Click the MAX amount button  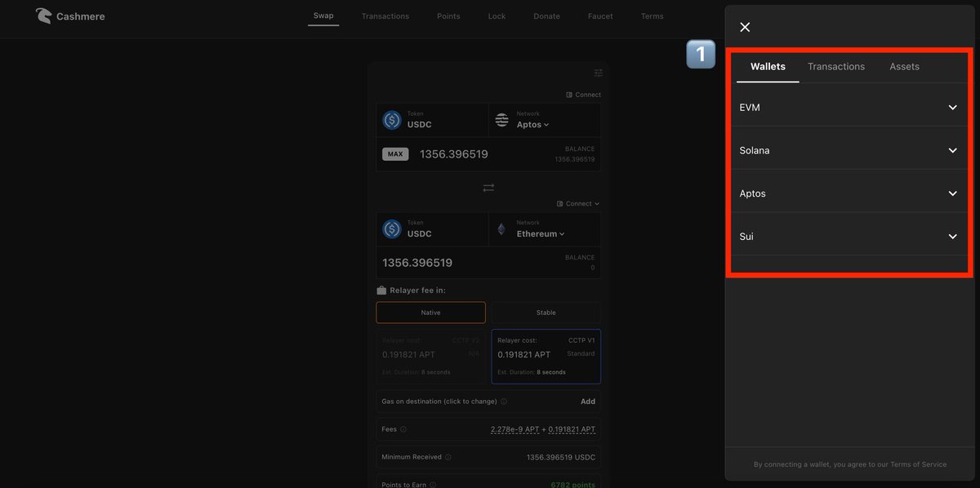point(395,154)
